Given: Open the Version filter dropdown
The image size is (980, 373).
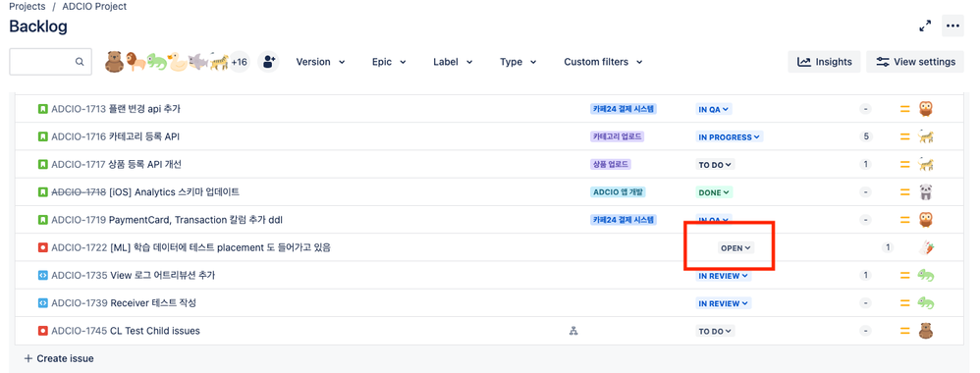Looking at the screenshot, I should [321, 62].
